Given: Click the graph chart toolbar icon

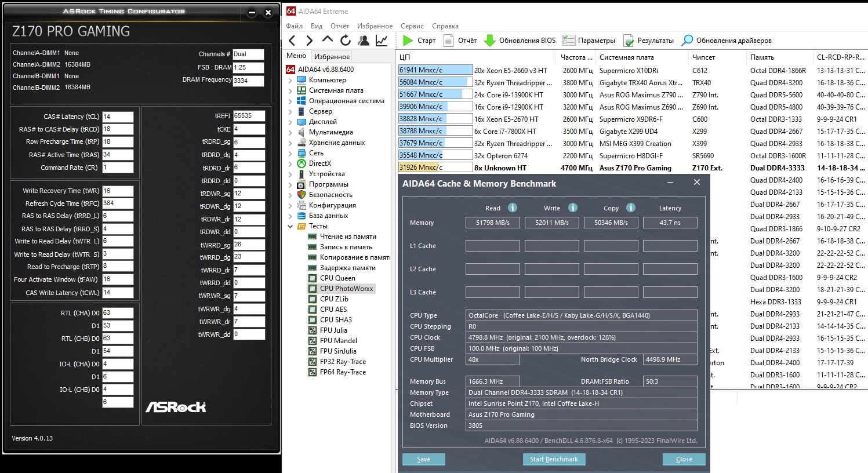Looking at the screenshot, I should [x=382, y=41].
